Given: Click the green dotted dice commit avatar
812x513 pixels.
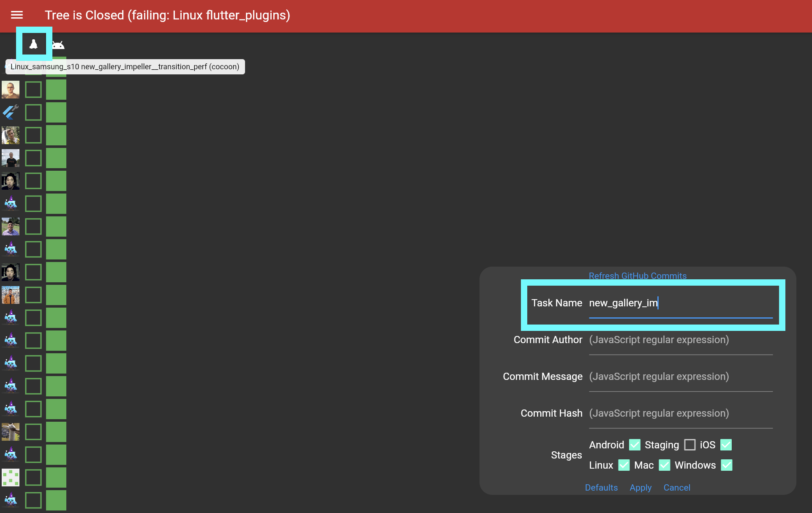Looking at the screenshot, I should (11, 478).
